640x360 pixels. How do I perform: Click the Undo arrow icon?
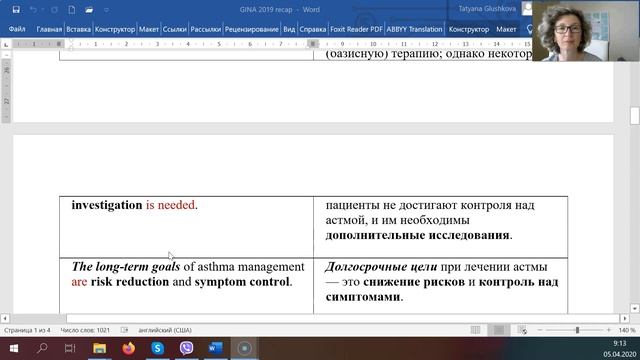33,9
